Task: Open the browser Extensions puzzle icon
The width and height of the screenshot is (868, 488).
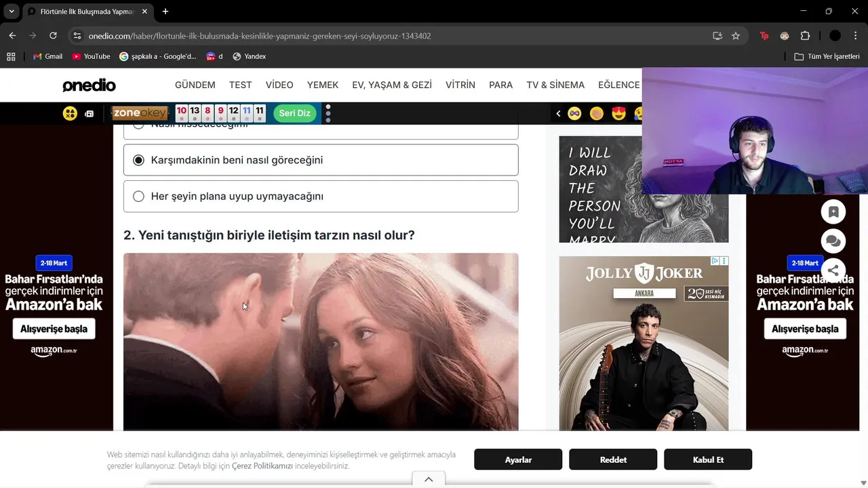Action: (x=805, y=36)
